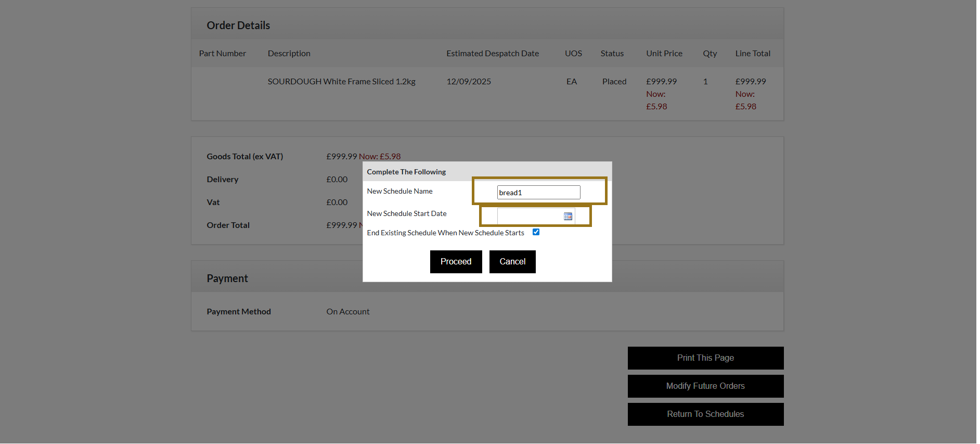This screenshot has width=980, height=444.
Task: Click the Goods Total (ex VAT) label
Action: tap(244, 156)
